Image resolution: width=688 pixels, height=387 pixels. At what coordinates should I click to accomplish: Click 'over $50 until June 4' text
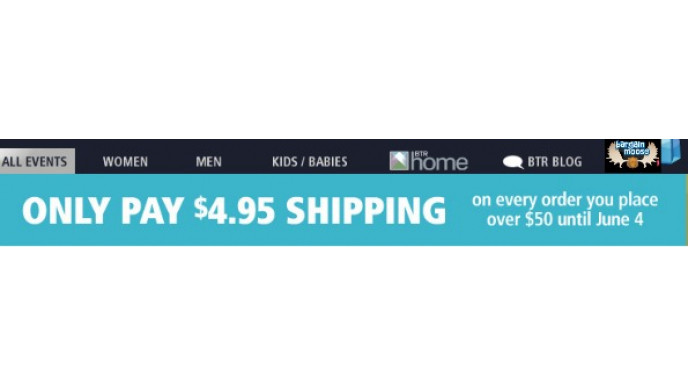click(565, 219)
